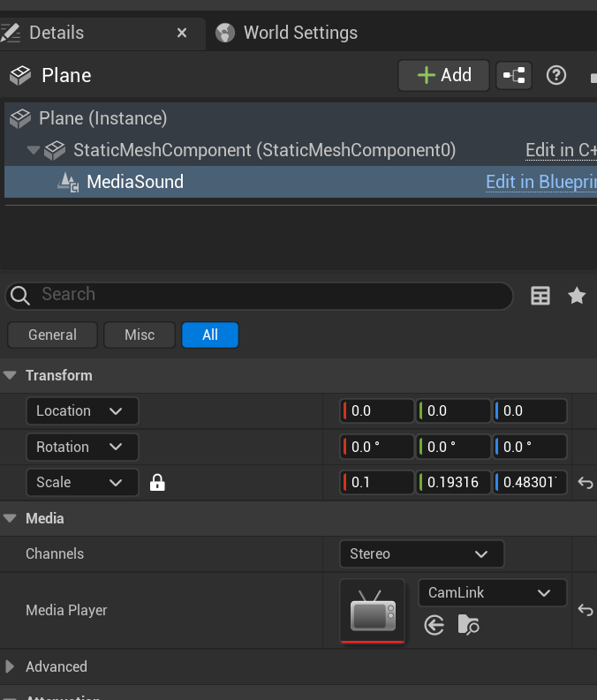Open the Edit in Blueprint link
Viewport: 597px width, 700px height.
540,183
